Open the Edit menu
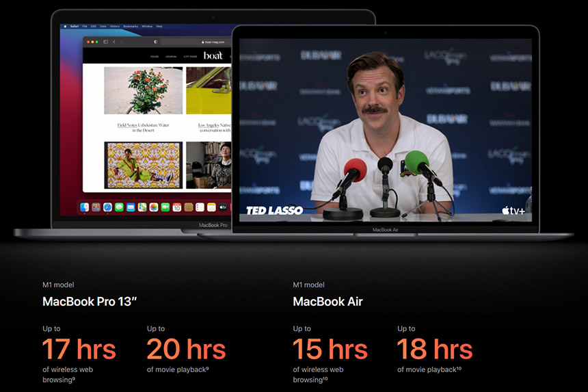The image size is (588, 392). coord(94,27)
